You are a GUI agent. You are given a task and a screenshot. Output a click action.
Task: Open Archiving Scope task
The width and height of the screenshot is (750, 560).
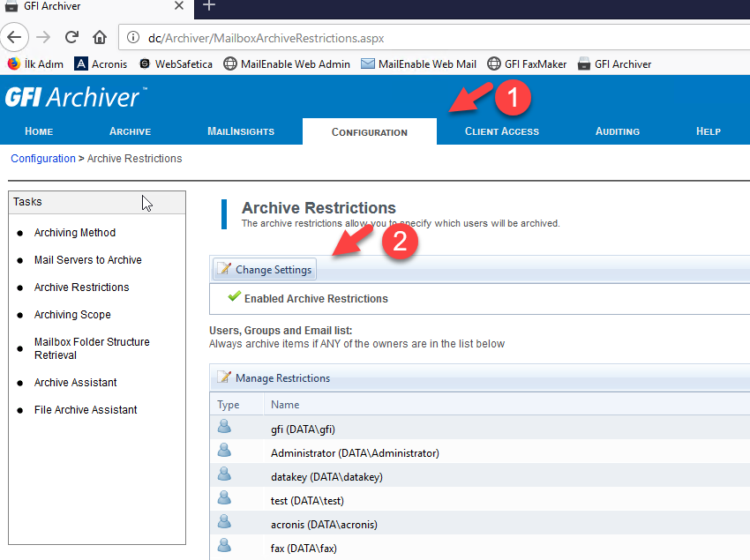click(72, 314)
